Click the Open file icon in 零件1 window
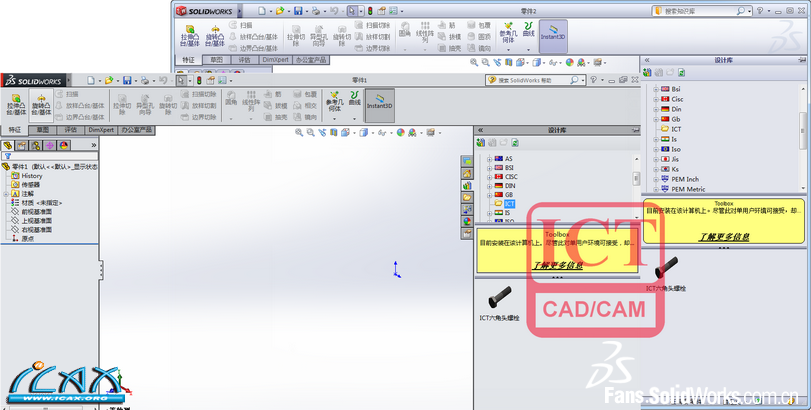This screenshot has height=410, width=811. coord(109,80)
